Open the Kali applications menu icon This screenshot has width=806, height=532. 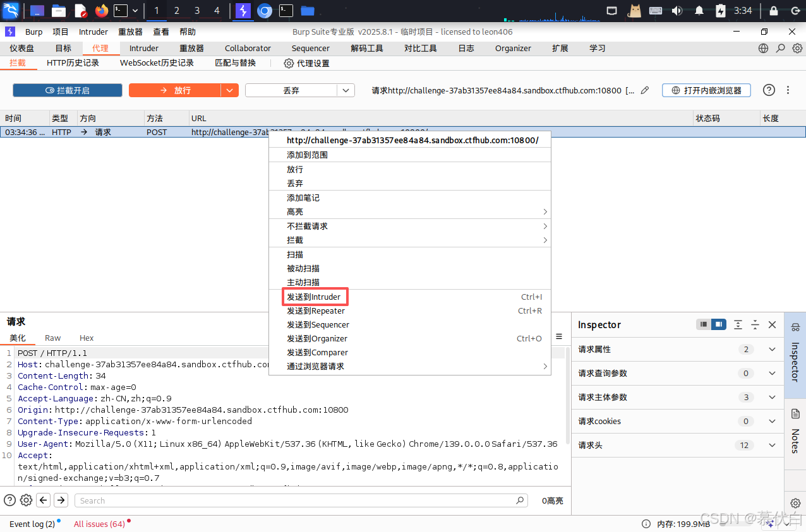click(10, 10)
